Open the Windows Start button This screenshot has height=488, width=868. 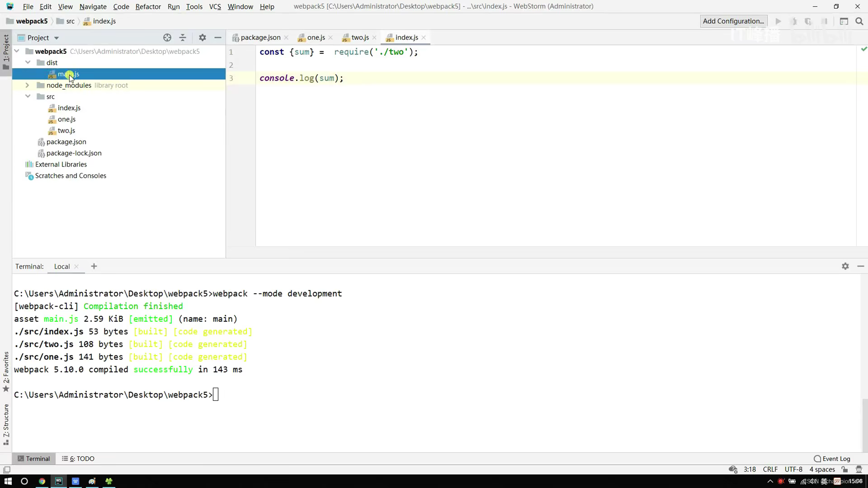click(8, 481)
